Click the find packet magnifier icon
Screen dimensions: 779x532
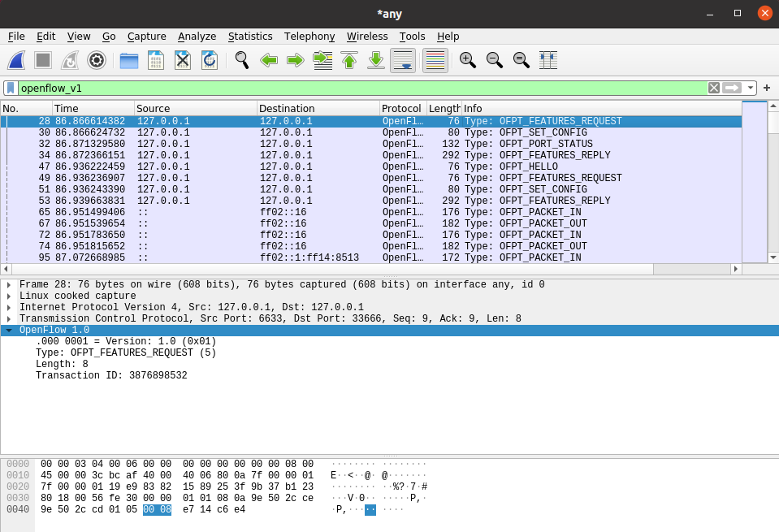pos(241,60)
